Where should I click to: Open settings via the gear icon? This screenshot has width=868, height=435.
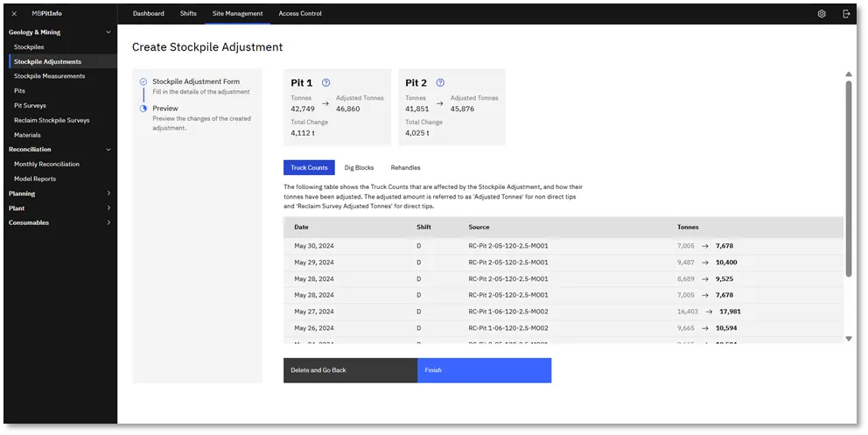(x=822, y=14)
